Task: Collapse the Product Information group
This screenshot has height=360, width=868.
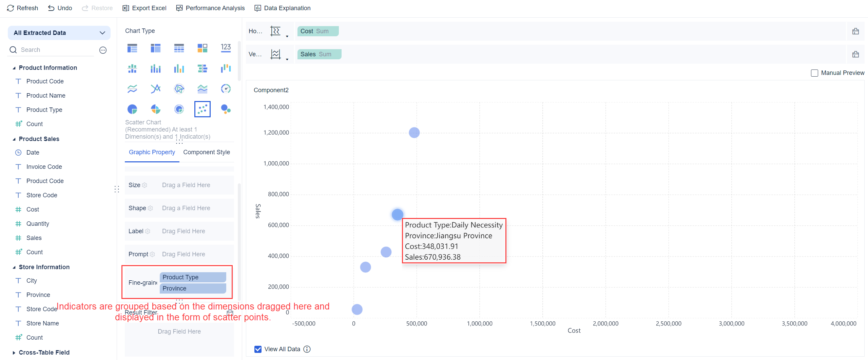Action: pos(14,68)
